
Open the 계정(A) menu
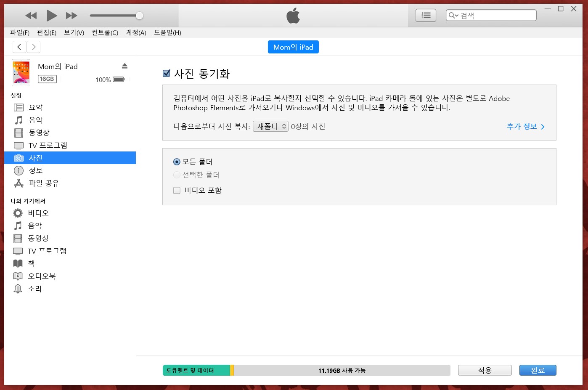(136, 32)
